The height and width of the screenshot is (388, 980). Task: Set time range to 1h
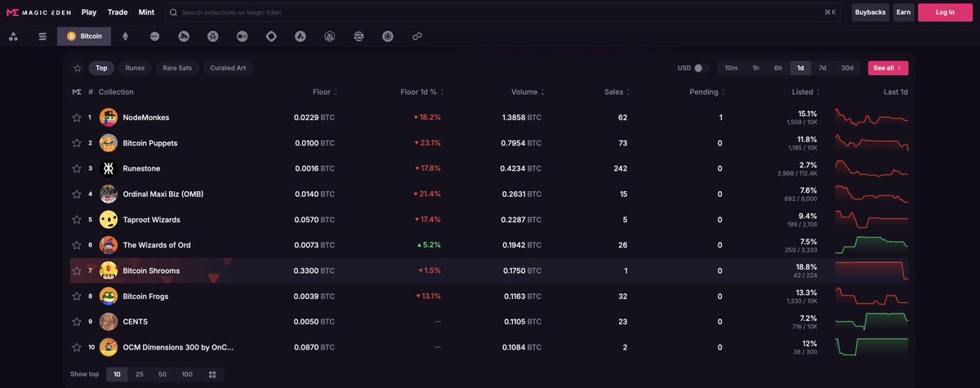pos(755,68)
